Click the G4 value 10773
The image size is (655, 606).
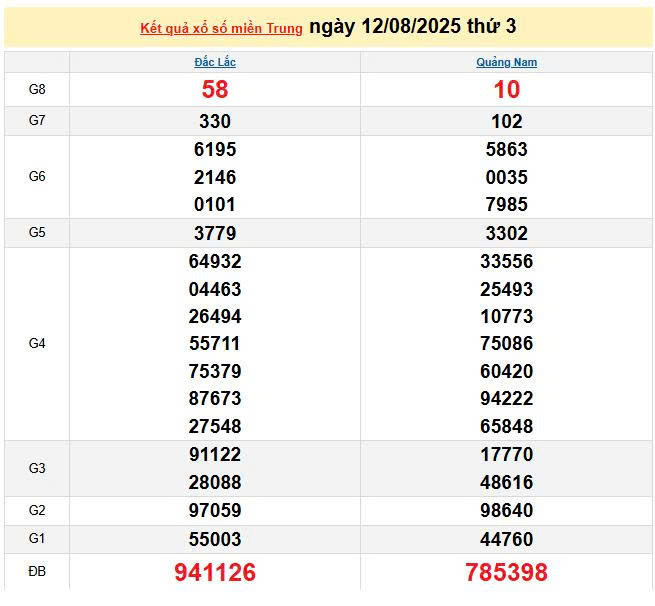(507, 317)
